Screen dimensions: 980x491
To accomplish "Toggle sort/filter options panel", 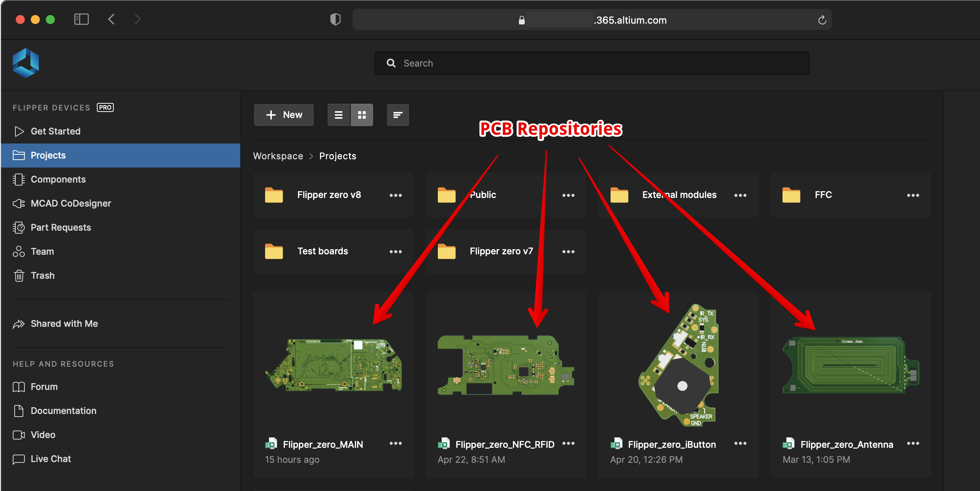I will click(398, 115).
